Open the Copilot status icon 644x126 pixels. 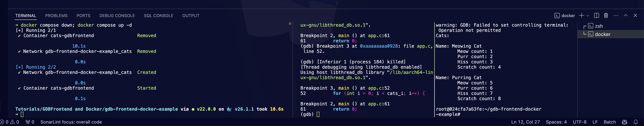(x=625, y=122)
